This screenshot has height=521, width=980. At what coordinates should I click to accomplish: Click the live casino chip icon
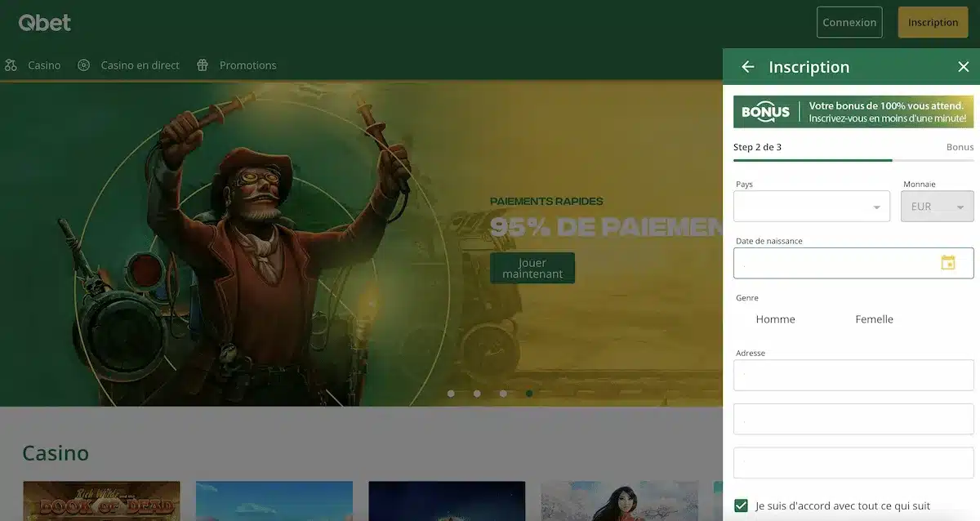tap(83, 65)
